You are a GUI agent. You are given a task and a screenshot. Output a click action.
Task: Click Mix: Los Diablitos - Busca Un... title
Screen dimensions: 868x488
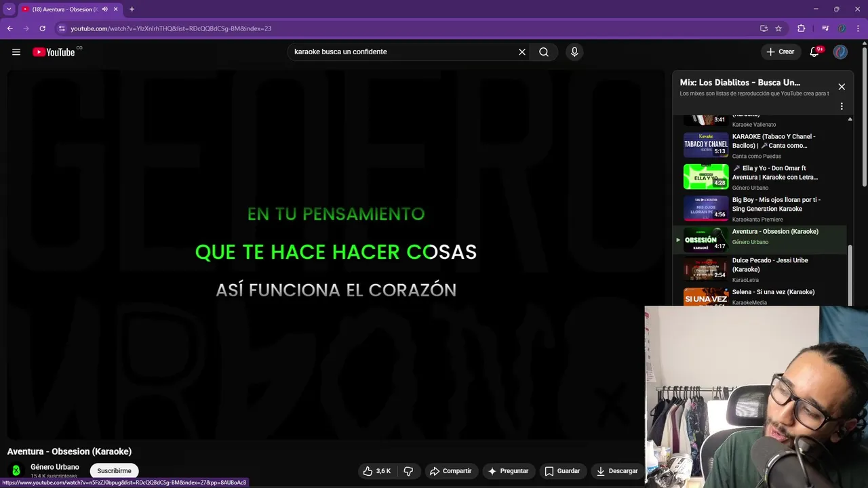[x=741, y=83]
